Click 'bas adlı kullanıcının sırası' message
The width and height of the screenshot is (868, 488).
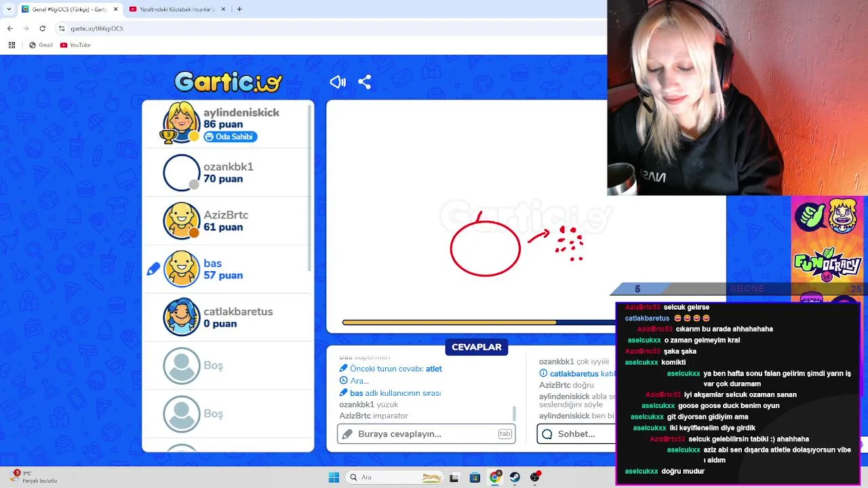(395, 393)
